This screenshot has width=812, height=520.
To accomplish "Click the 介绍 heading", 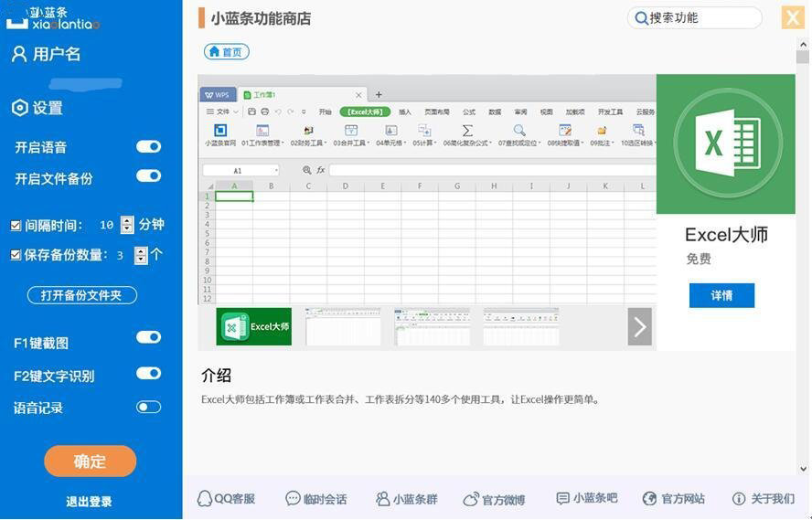I will [x=216, y=376].
